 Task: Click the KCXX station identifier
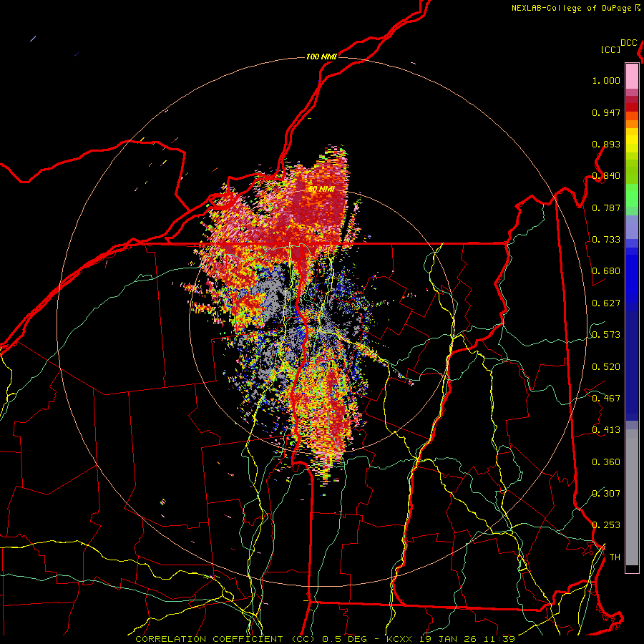coord(399,639)
